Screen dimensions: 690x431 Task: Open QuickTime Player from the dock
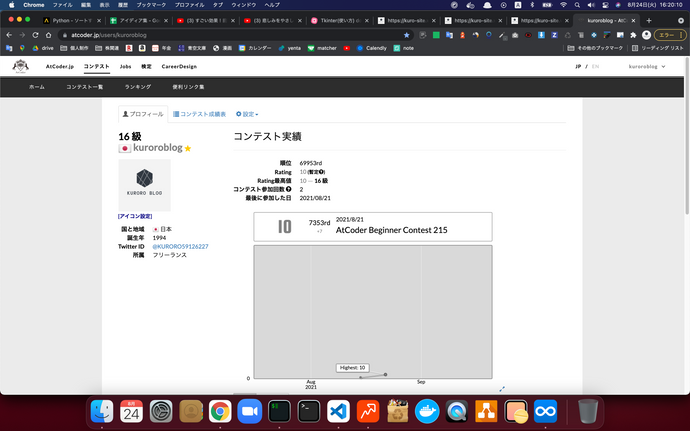[x=456, y=412]
